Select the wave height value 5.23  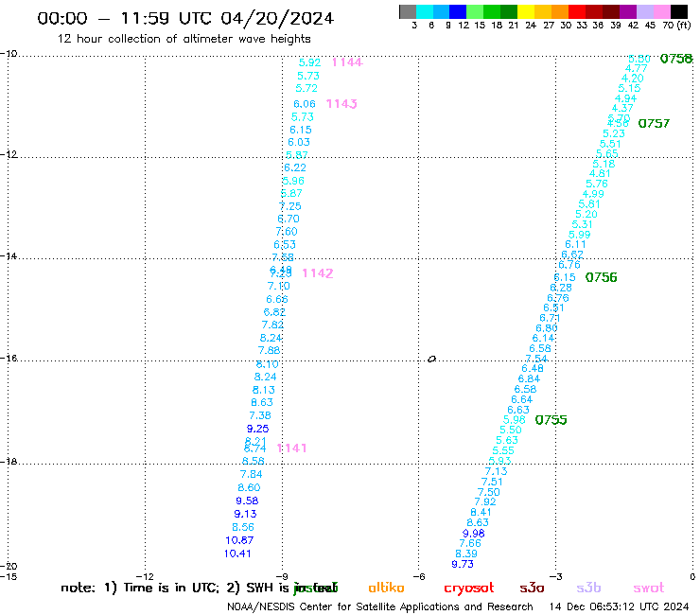tap(614, 133)
